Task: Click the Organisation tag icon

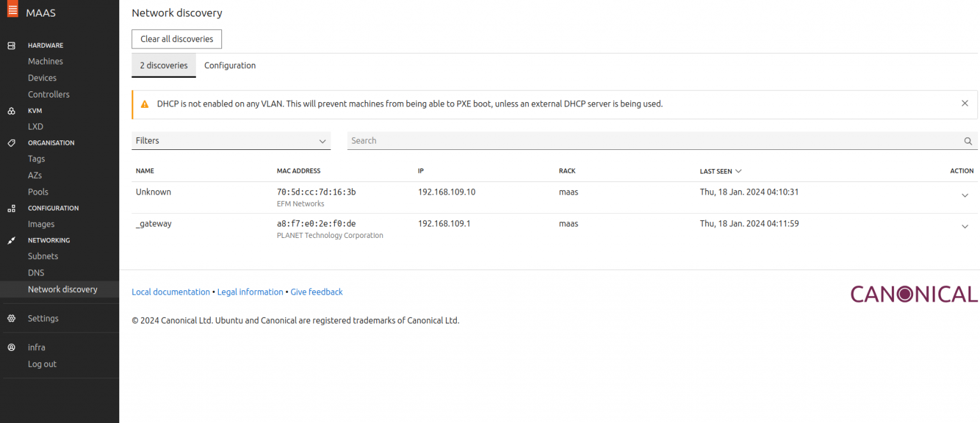Action: (x=11, y=143)
